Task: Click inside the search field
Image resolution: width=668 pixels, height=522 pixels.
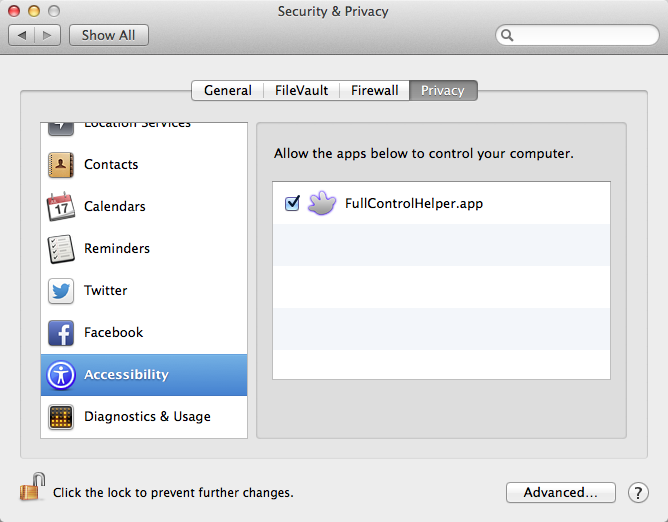Action: (x=577, y=35)
